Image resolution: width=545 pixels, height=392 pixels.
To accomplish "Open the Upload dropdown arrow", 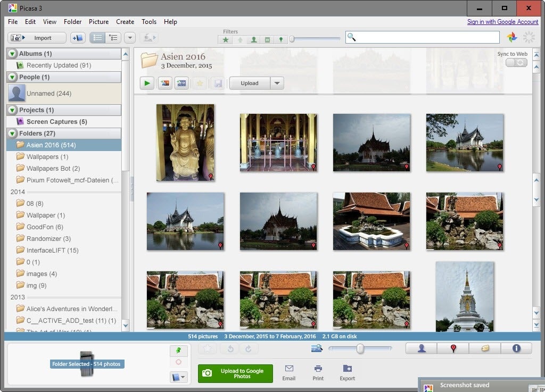I will 277,83.
